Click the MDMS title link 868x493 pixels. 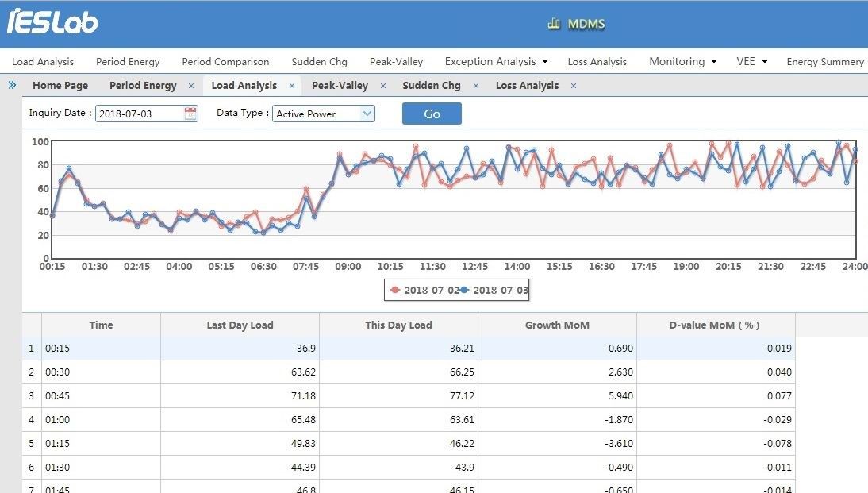point(586,24)
